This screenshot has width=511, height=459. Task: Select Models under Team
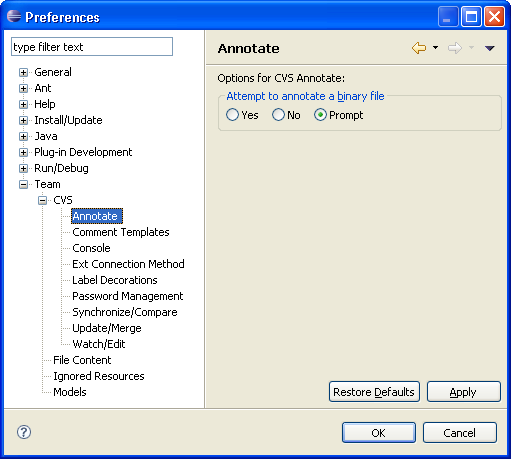[x=70, y=392]
